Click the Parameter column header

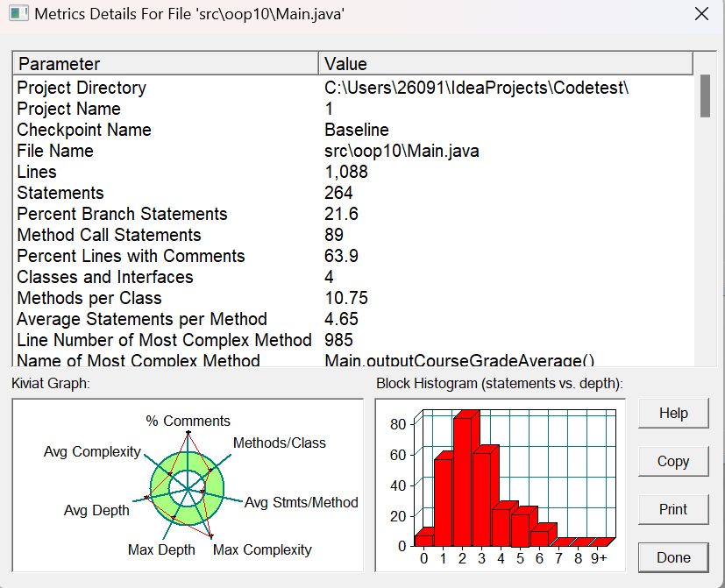pyautogui.click(x=166, y=64)
